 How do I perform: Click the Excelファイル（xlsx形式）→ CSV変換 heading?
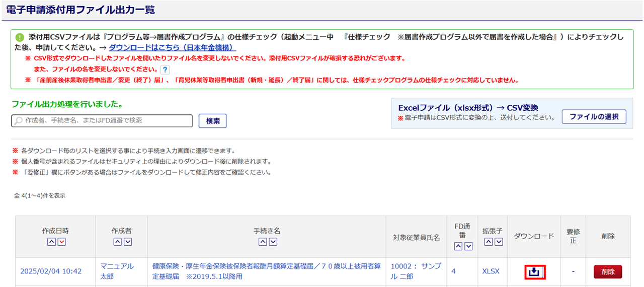pyautogui.click(x=468, y=108)
